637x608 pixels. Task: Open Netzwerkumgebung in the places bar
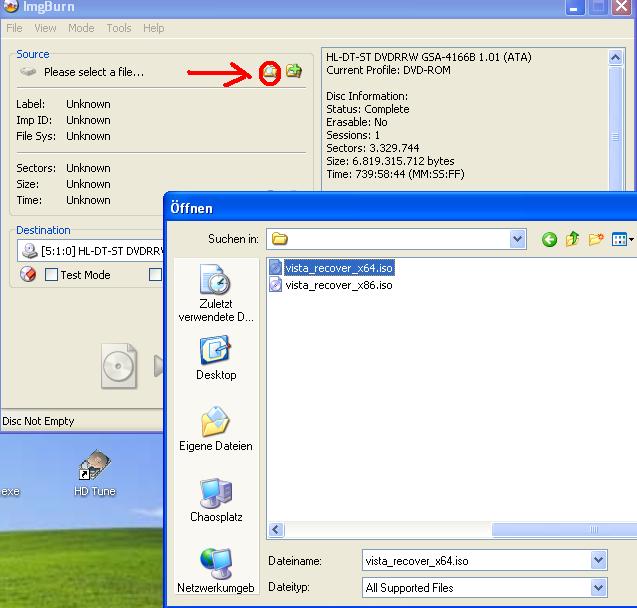coord(216,571)
